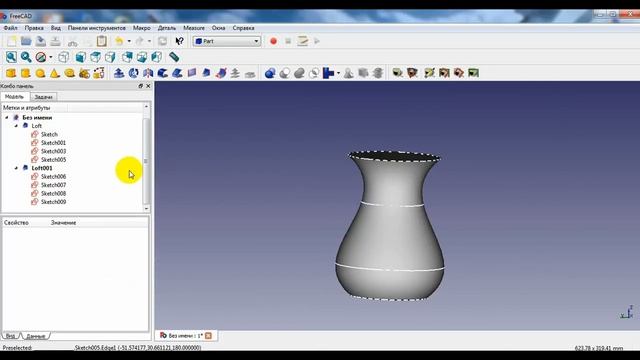Screen dimensions: 640x360
Task: Click the Measure distance ruler icon
Action: 174,57
